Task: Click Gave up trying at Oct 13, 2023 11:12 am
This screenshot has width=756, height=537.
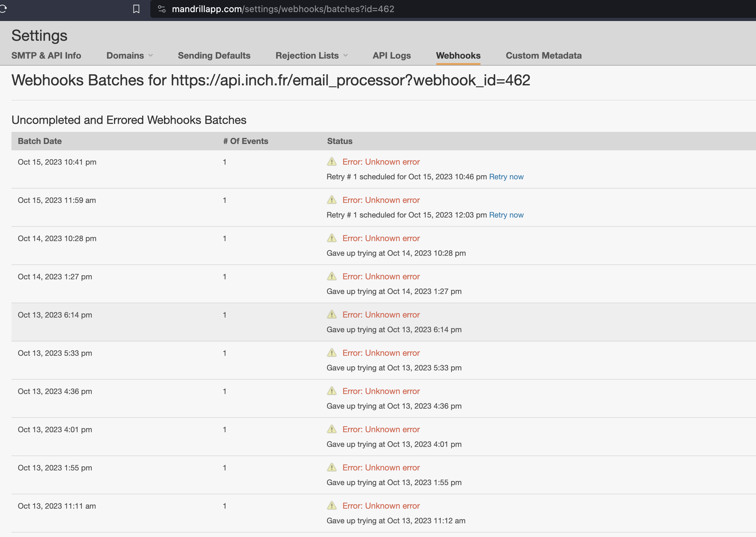Action: tap(396, 520)
